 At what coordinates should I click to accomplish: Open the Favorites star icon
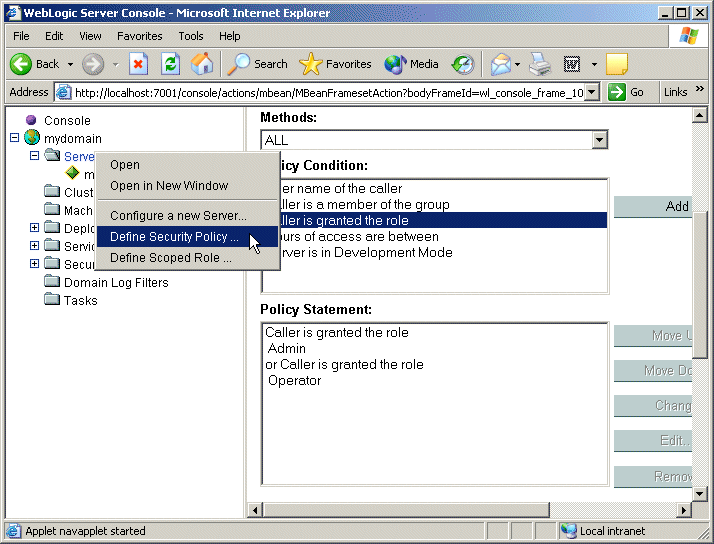coord(311,64)
